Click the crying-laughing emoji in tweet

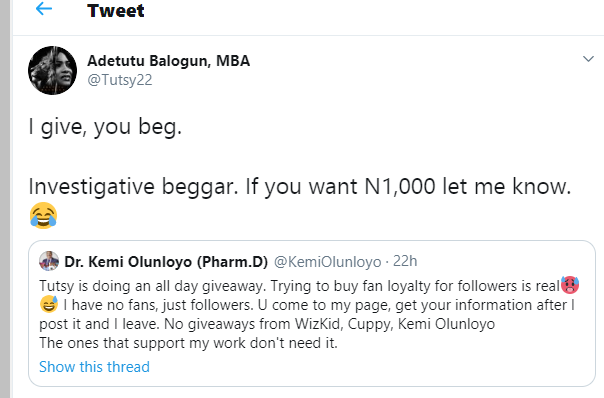44,215
